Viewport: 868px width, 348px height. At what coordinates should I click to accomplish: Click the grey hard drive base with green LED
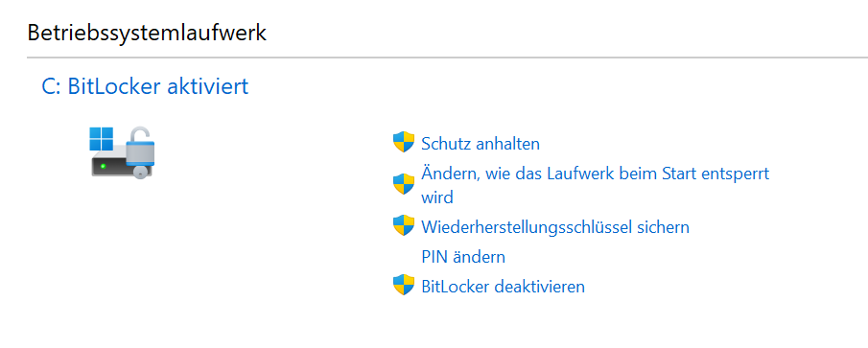click(x=112, y=164)
